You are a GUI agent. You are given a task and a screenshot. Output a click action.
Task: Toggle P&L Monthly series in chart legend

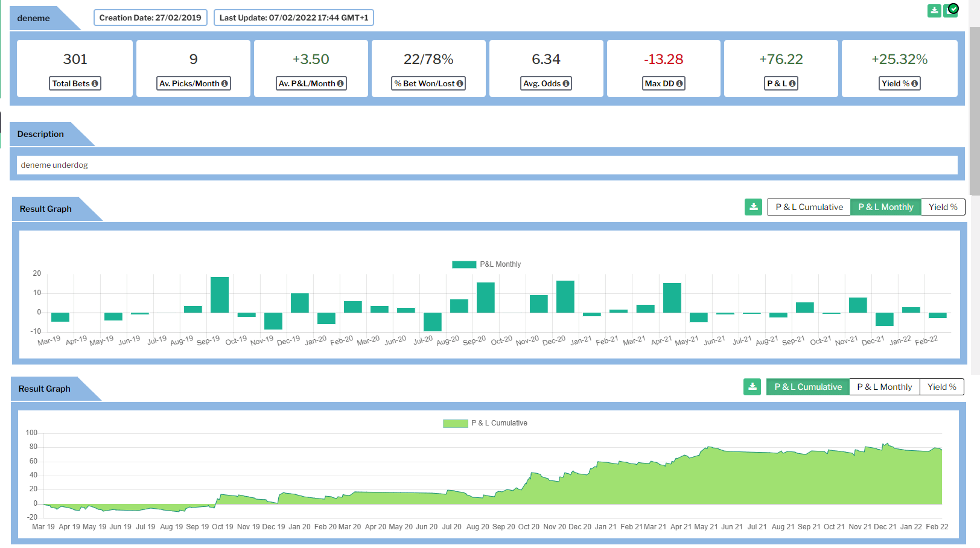pos(486,264)
